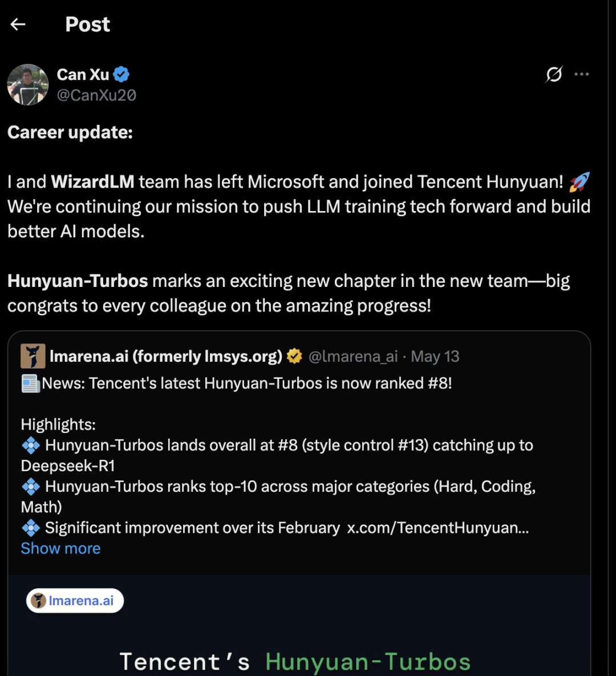Viewport: 616px width, 676px height.
Task: Go back with the left arrow icon
Action: (18, 25)
